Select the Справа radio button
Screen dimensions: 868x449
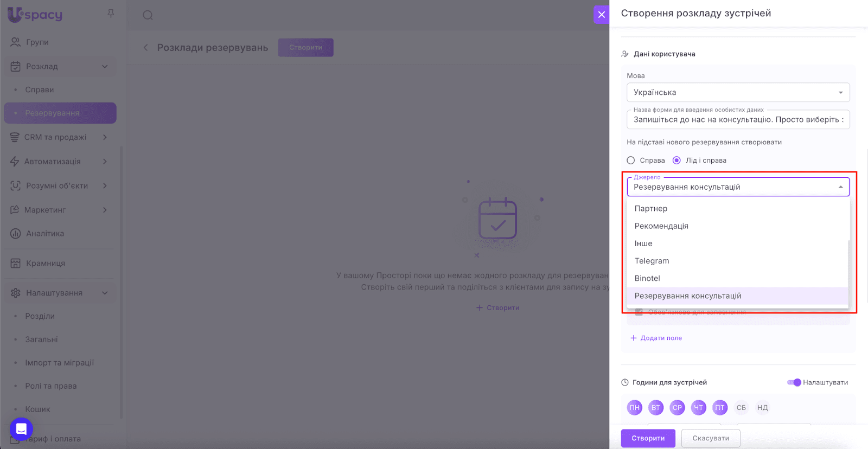[630, 161]
